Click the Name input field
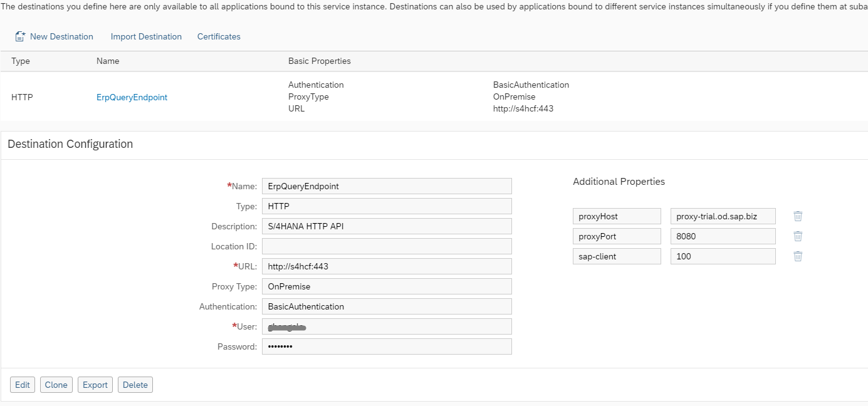868x406 pixels. point(387,186)
